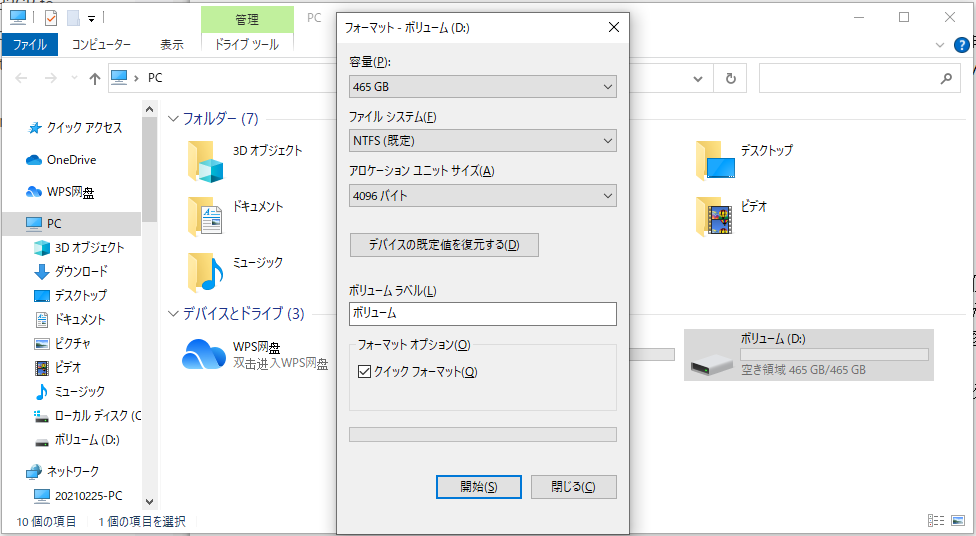Click the 開始 button to start formatting

pyautogui.click(x=478, y=487)
